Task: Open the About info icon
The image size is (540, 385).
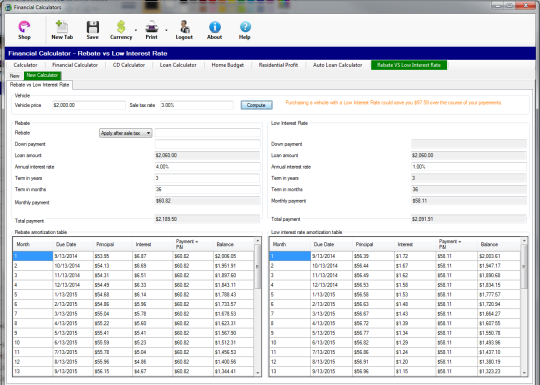Action: (x=214, y=30)
